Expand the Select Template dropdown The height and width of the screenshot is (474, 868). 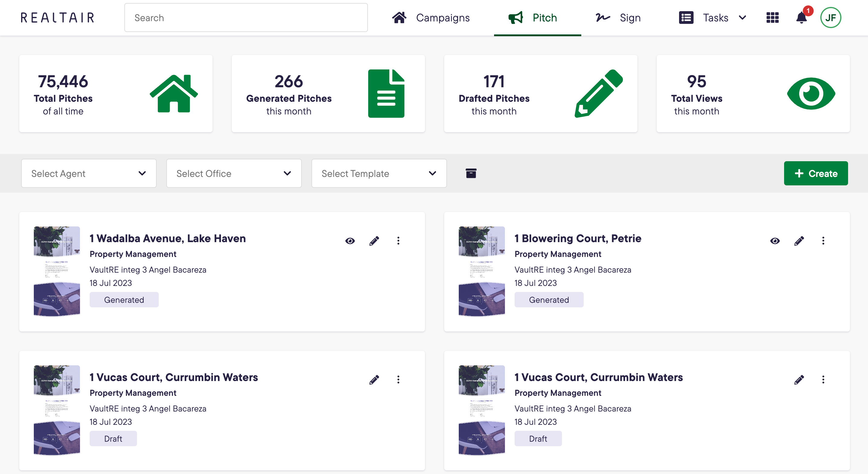coord(379,173)
